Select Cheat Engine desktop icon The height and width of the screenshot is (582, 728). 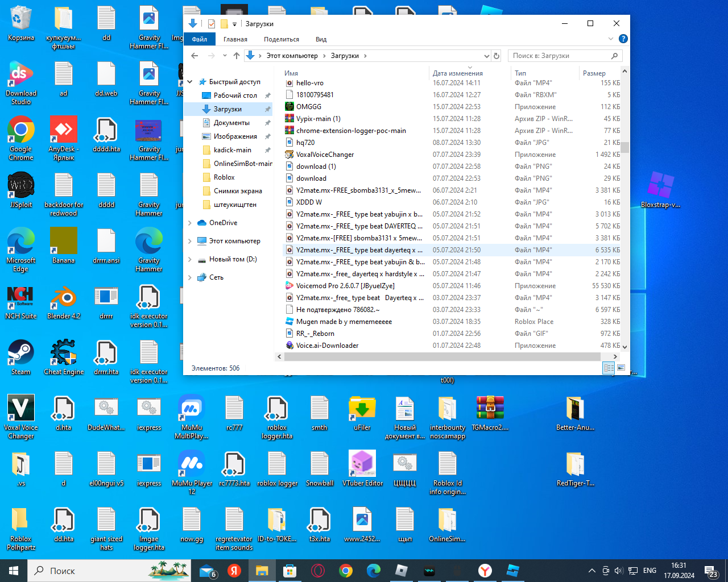tap(64, 354)
